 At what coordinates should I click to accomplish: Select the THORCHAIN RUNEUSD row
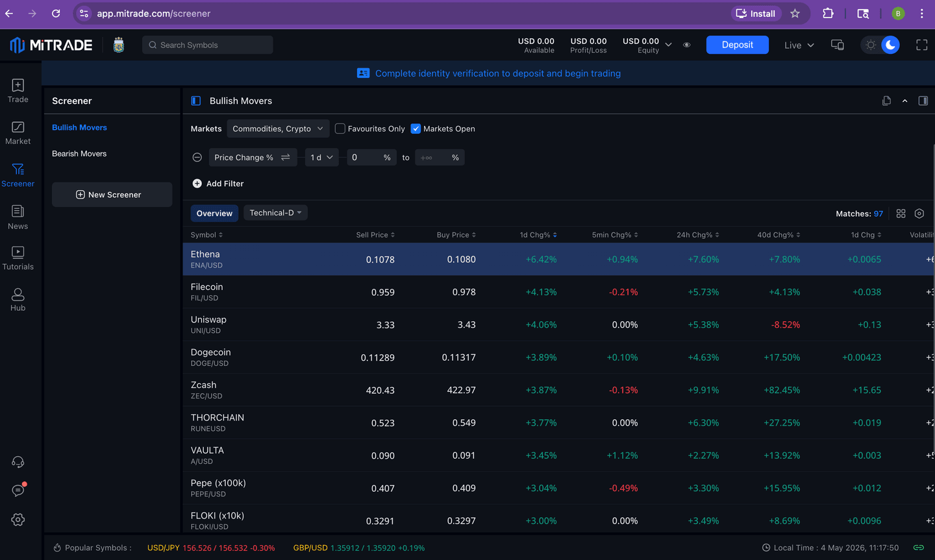click(x=558, y=422)
